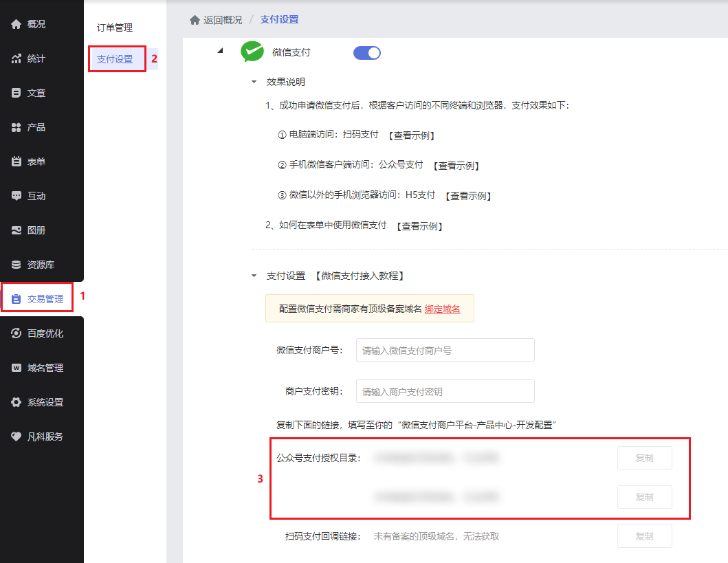Click the 域名管理 W icon

click(16, 368)
